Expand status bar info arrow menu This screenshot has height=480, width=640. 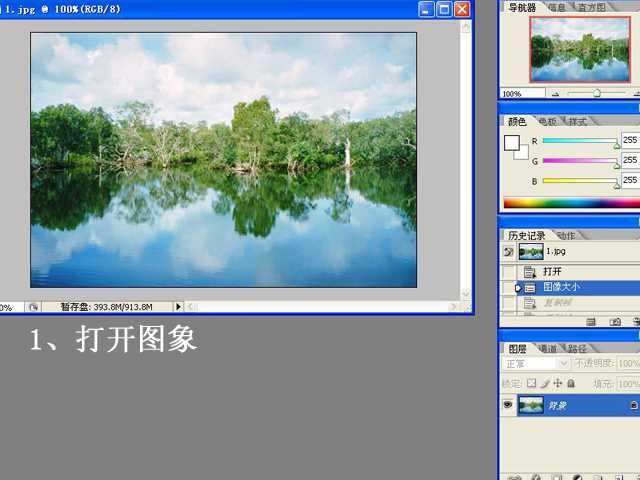click(x=179, y=307)
